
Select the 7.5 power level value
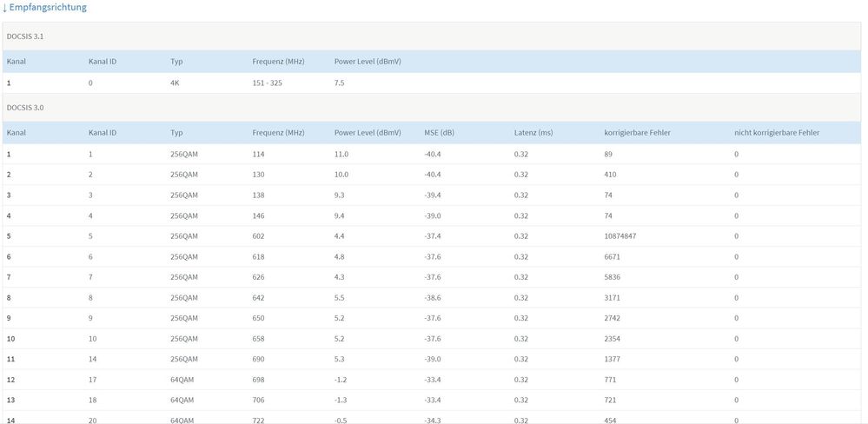point(340,83)
